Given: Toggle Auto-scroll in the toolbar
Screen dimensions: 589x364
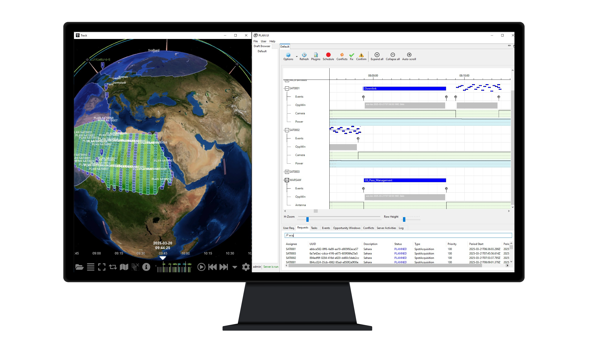Looking at the screenshot, I should tap(409, 55).
